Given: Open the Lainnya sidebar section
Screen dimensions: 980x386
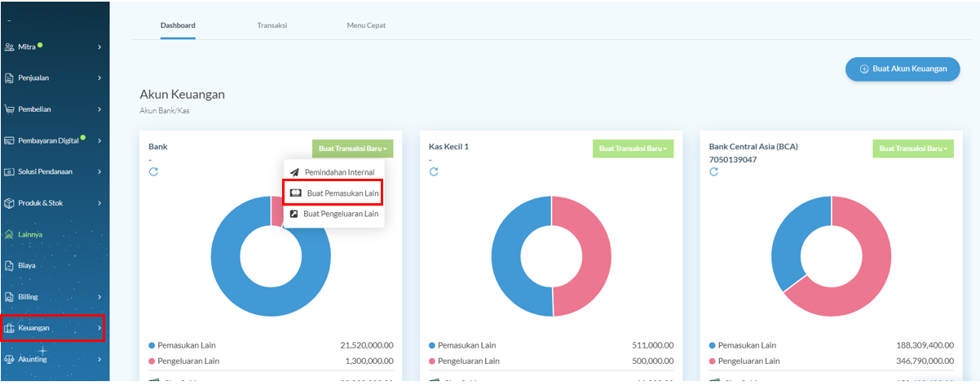Looking at the screenshot, I should click(x=54, y=234).
